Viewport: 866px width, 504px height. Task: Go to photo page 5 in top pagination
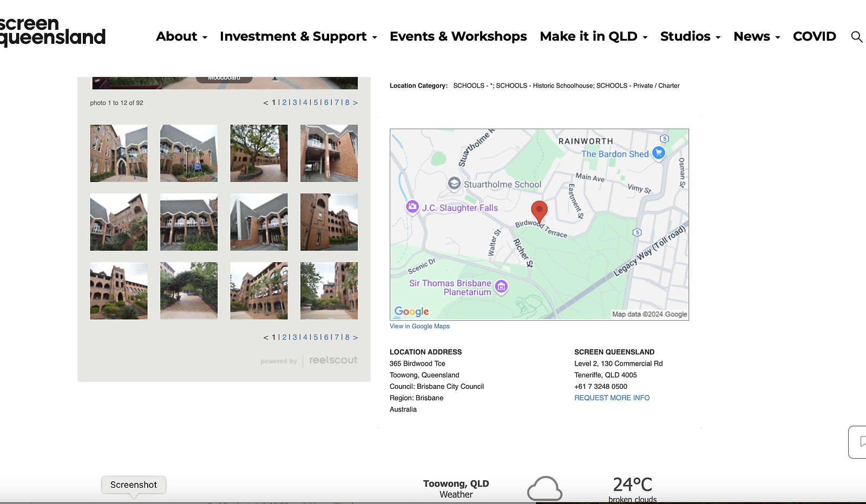coord(316,102)
